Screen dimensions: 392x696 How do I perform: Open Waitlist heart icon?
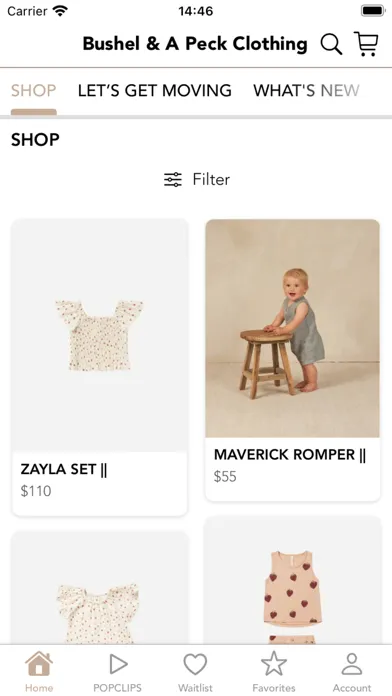pos(195,664)
